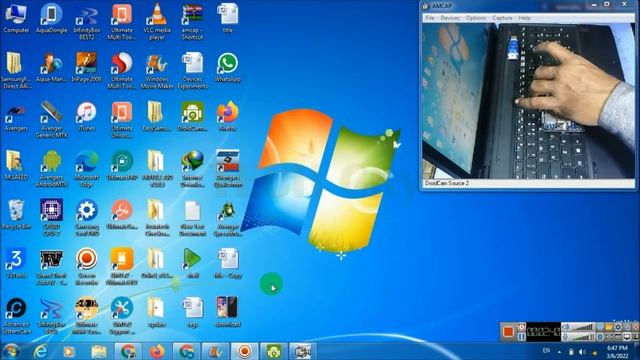Adjust the recorder microphone volume slider

(582, 337)
